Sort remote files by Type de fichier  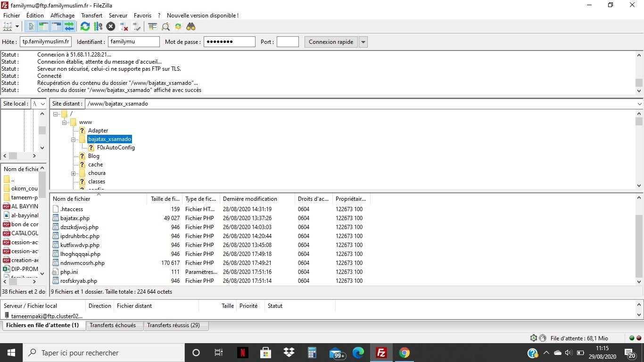[201, 199]
